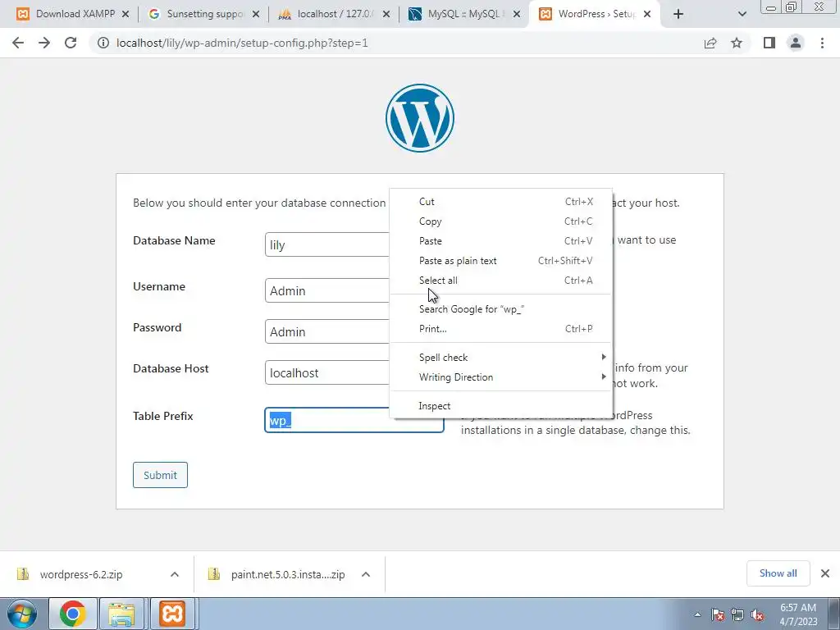Open Chrome three-dot menu
Screen dimensions: 840x630
(x=822, y=43)
